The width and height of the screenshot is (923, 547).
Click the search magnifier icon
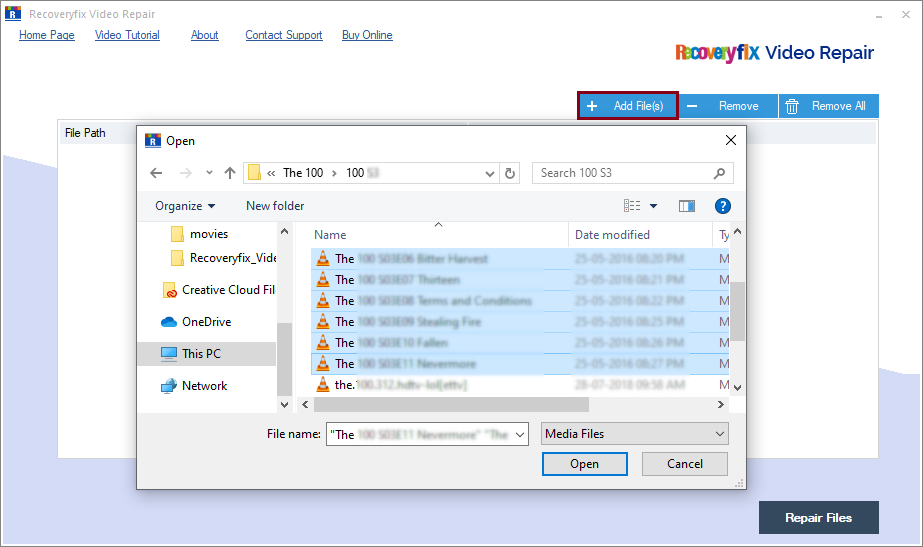coord(719,173)
